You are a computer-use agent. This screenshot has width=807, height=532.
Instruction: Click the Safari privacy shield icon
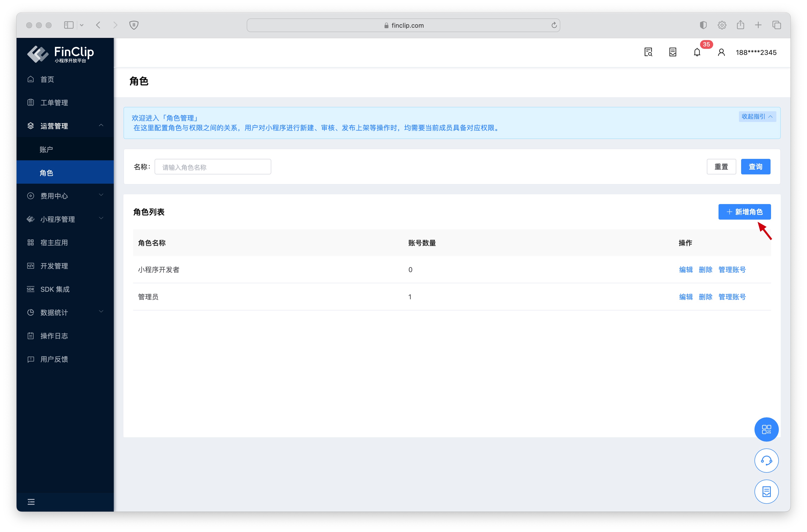tap(134, 25)
